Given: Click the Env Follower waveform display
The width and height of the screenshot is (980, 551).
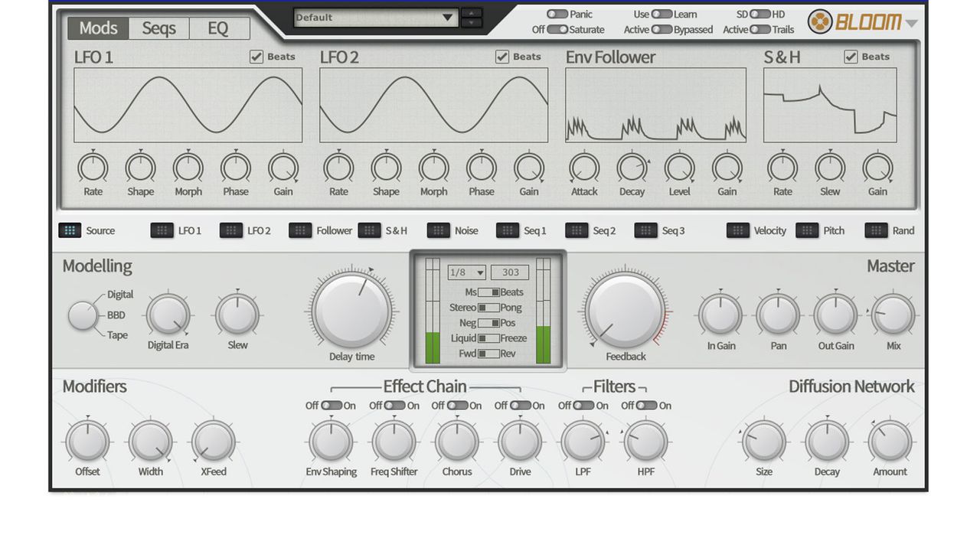Looking at the screenshot, I should [656, 106].
